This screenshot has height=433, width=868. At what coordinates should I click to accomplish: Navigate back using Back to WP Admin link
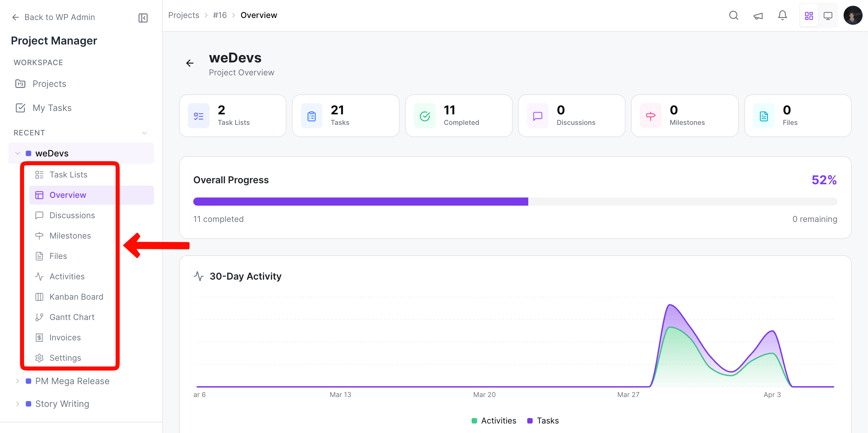tap(53, 17)
